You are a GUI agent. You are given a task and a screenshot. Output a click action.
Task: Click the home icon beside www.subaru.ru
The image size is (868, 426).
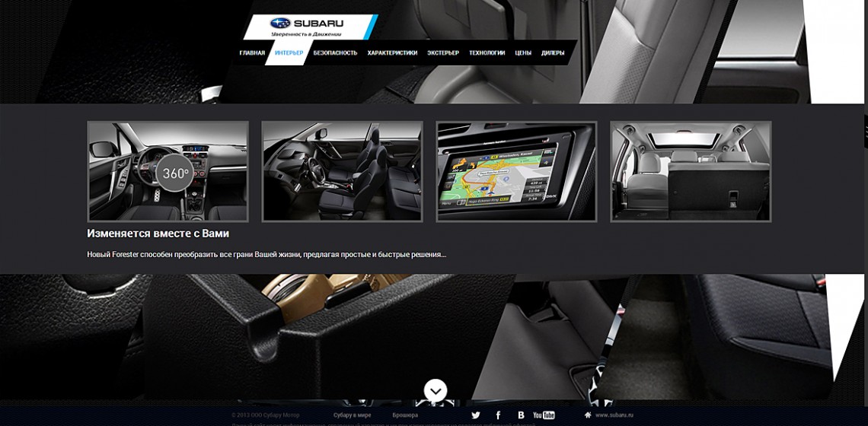(x=588, y=415)
